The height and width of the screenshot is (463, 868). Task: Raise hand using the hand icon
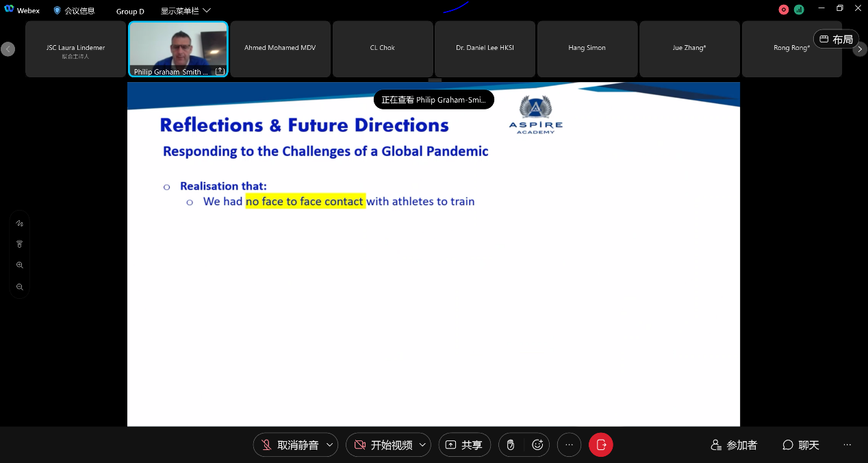510,445
